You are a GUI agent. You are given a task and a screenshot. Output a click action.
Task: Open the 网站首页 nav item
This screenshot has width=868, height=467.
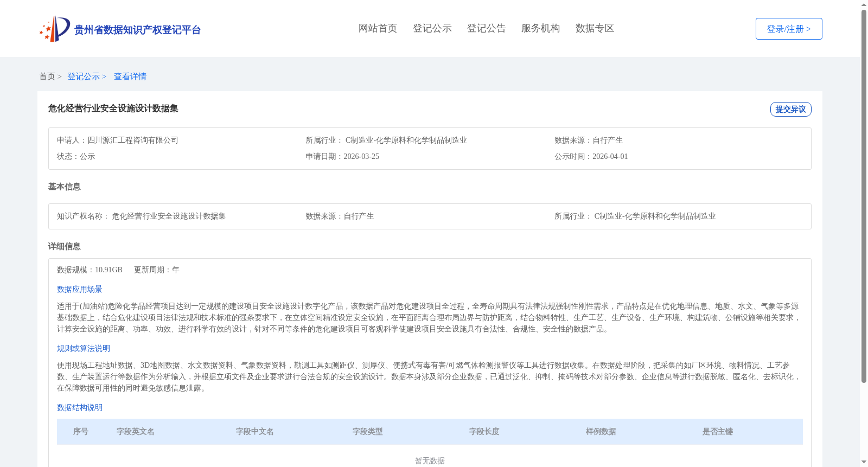tap(378, 28)
